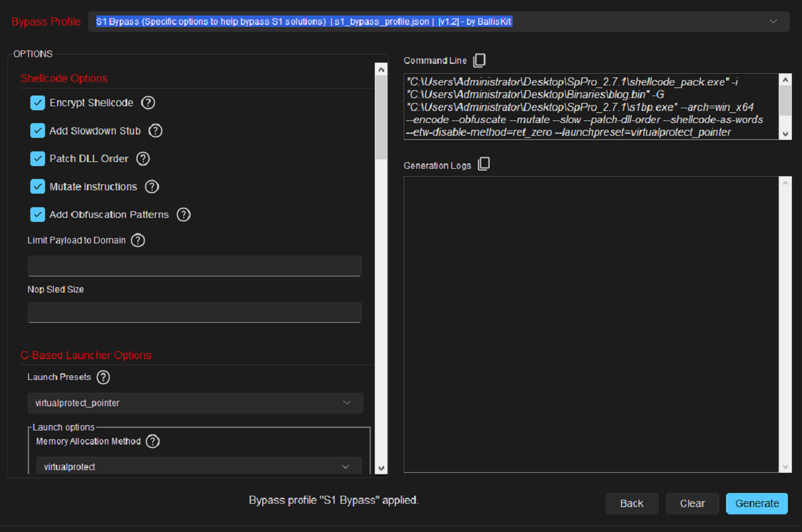This screenshot has width=802, height=532.
Task: Click Options panel scrollbar down arrow
Action: [x=381, y=468]
